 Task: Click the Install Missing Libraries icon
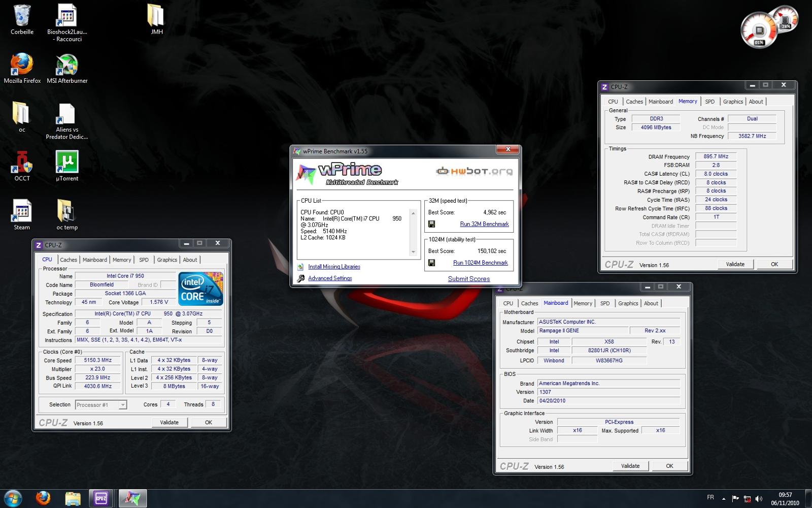tap(301, 267)
